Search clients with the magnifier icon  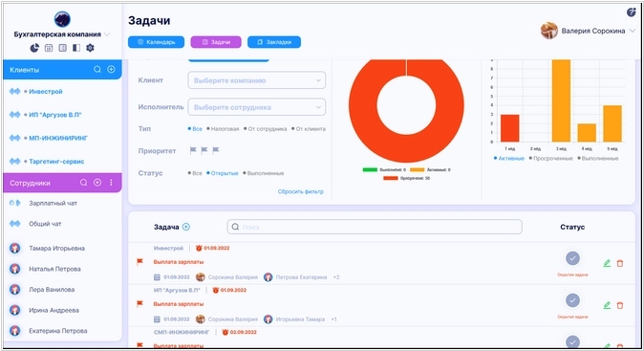tap(97, 70)
